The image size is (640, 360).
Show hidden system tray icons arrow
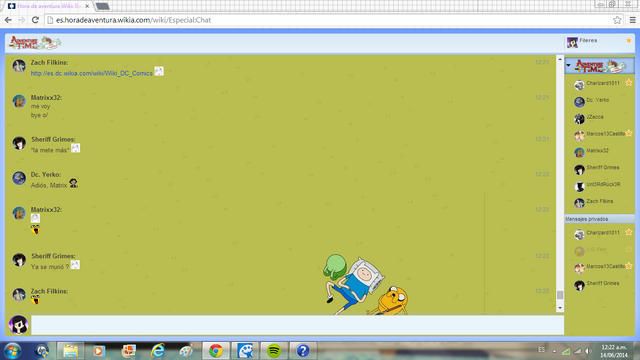coord(554,351)
